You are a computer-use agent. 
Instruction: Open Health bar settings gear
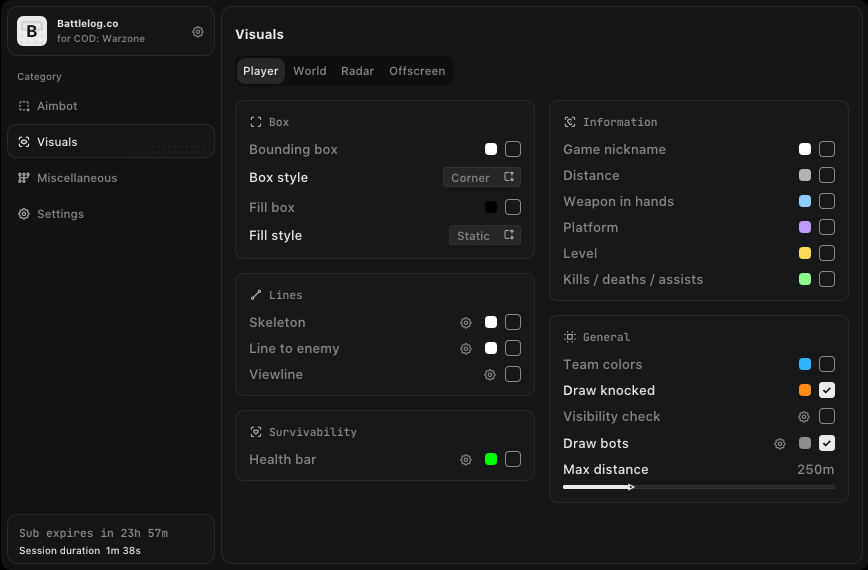466,459
